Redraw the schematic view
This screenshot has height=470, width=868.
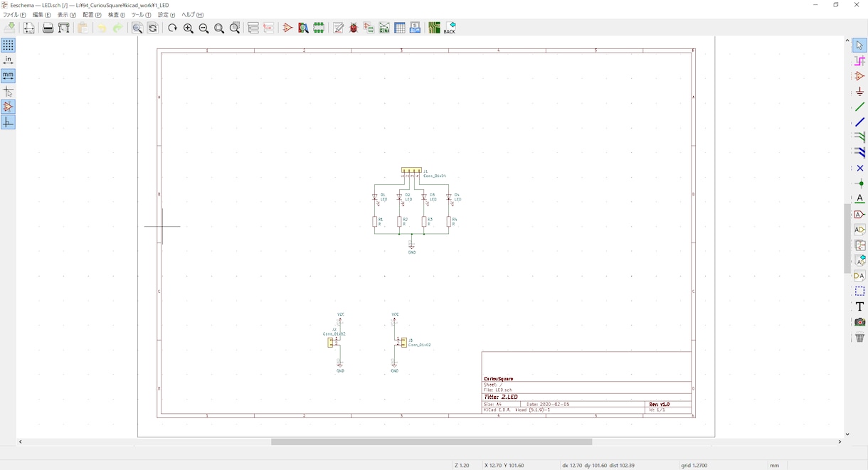[x=172, y=28]
